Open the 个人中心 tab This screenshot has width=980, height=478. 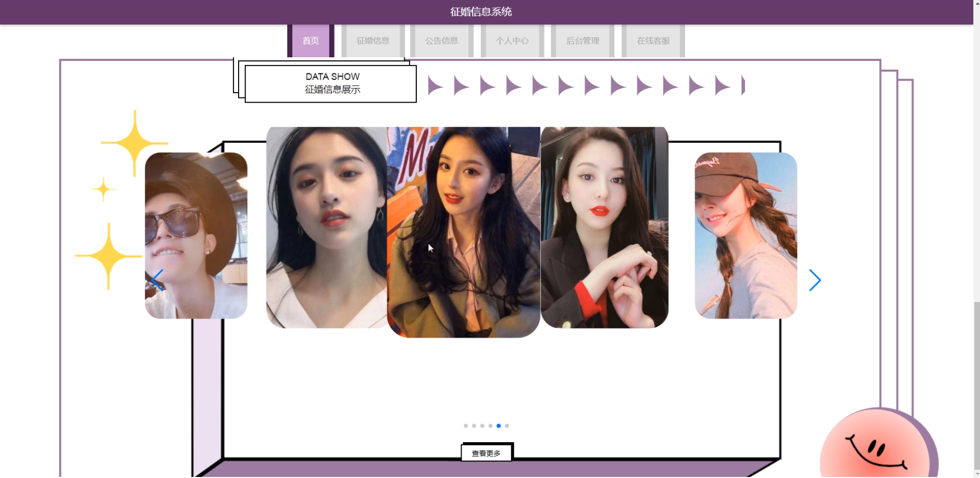tap(512, 41)
